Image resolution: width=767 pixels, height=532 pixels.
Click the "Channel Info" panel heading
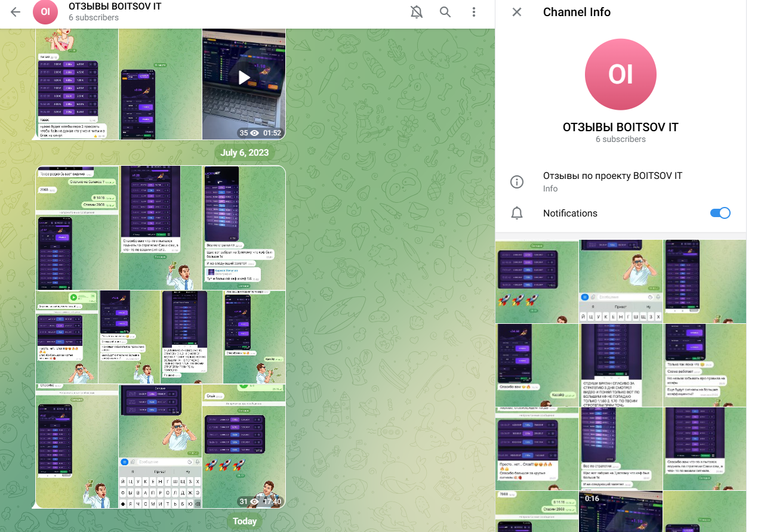tap(577, 12)
